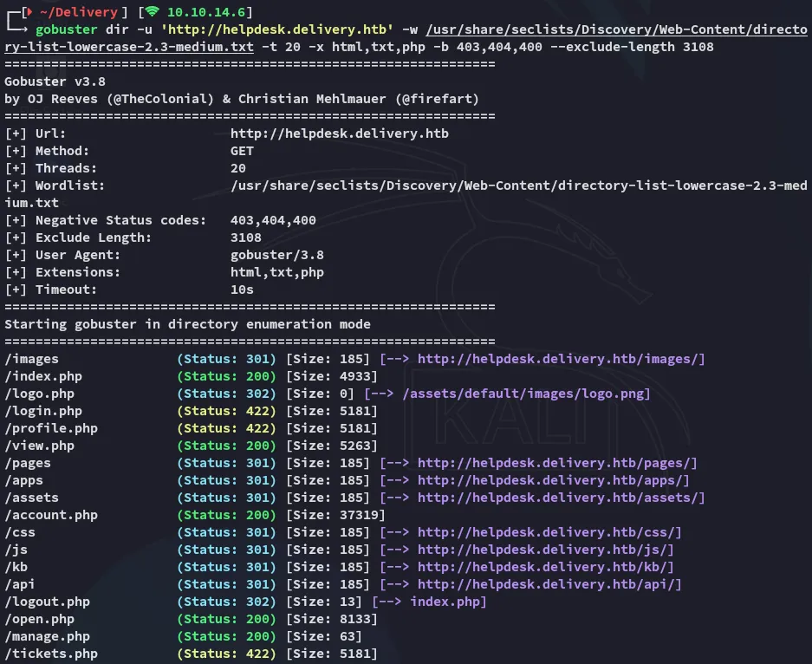Click the Gobuster v3.8 banner text
812x664 pixels.
coord(50,81)
